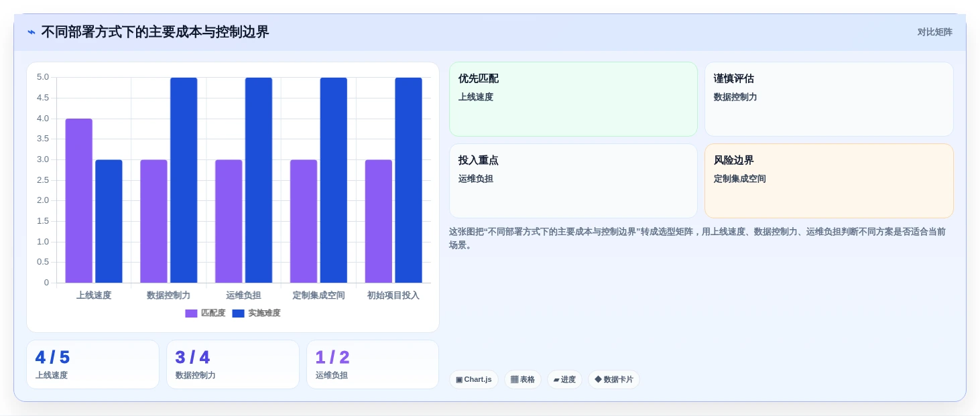Click the blue 数据控制力 bar
The width and height of the screenshot is (980, 416).
[184, 180]
